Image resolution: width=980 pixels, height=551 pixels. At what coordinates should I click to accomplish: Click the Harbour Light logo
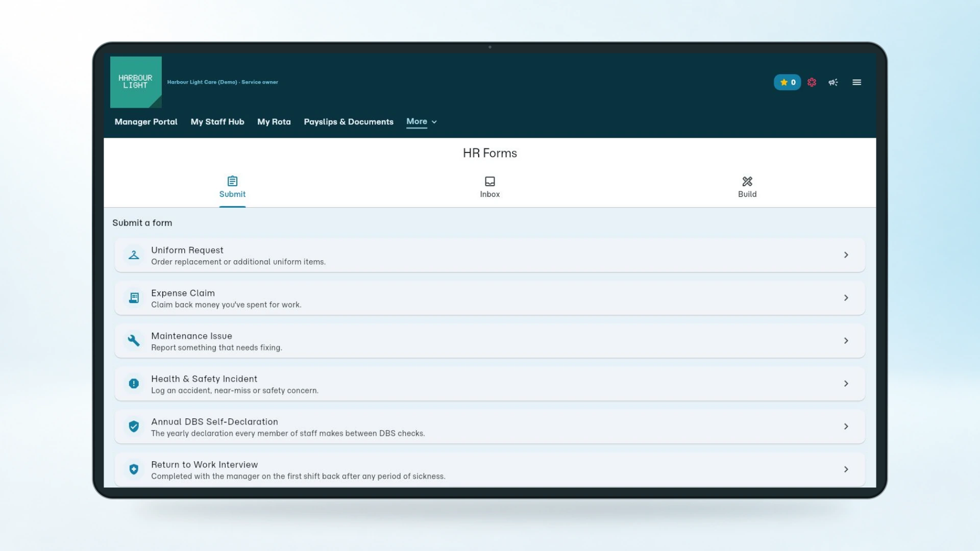(x=136, y=82)
